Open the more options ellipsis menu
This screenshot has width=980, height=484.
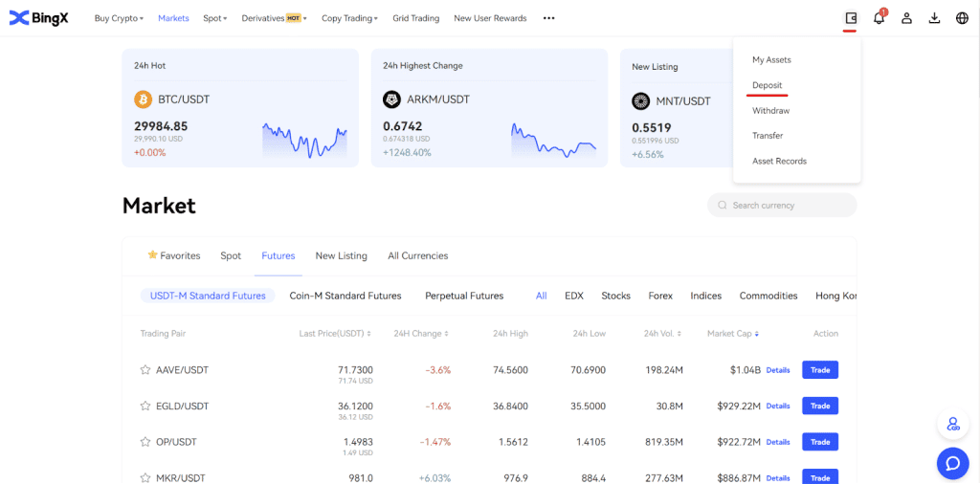548,18
